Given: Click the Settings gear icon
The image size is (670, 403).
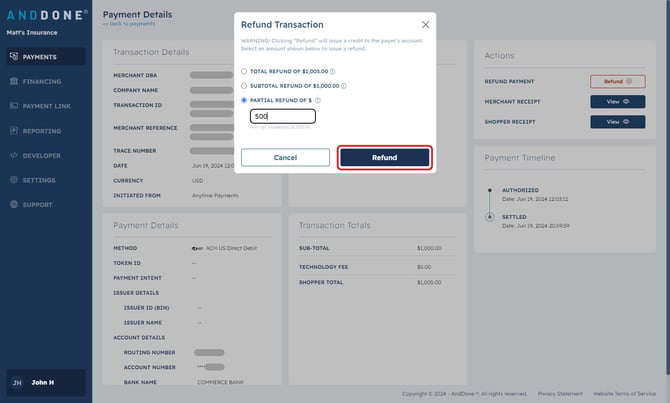Looking at the screenshot, I should [x=14, y=179].
